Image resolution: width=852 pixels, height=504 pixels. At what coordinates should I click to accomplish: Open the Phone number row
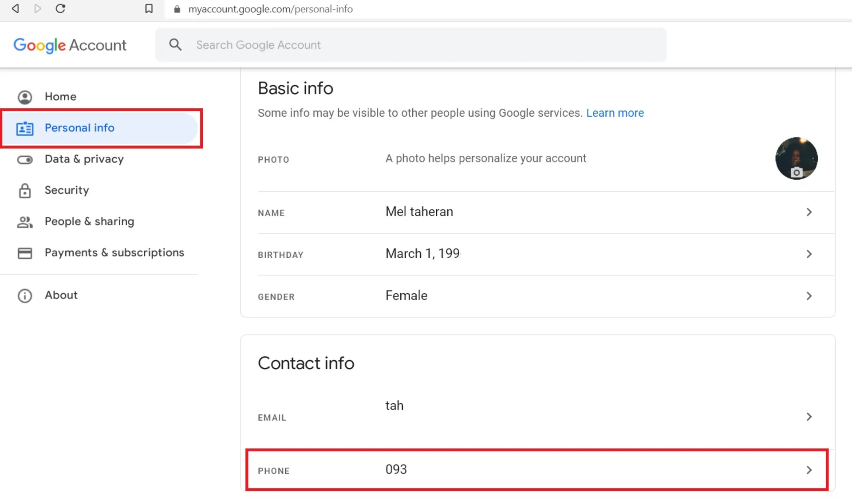(x=536, y=470)
